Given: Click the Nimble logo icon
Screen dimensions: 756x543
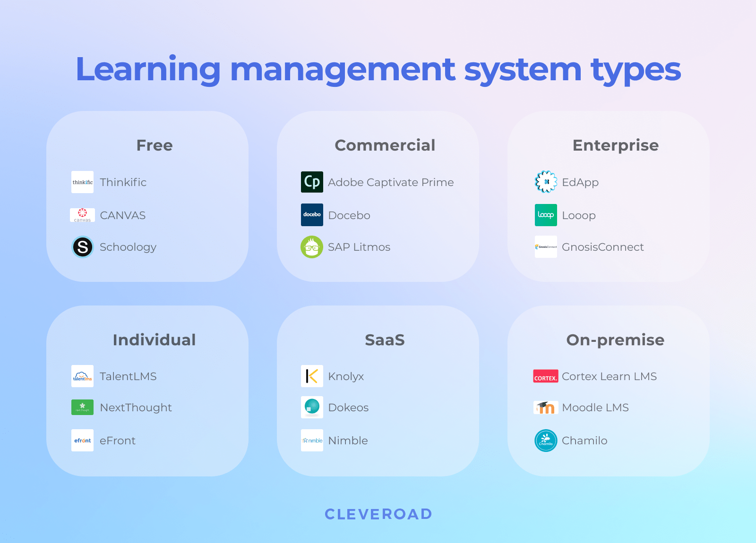Looking at the screenshot, I should (x=312, y=440).
